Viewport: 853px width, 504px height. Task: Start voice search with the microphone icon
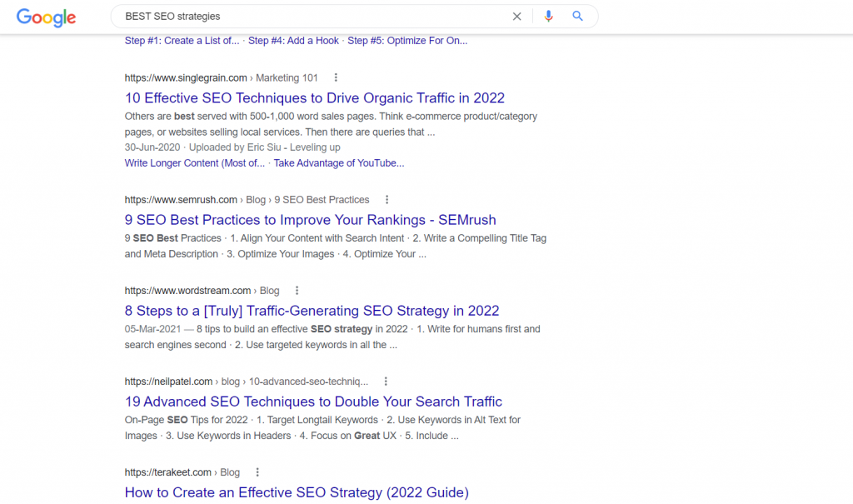(x=548, y=17)
